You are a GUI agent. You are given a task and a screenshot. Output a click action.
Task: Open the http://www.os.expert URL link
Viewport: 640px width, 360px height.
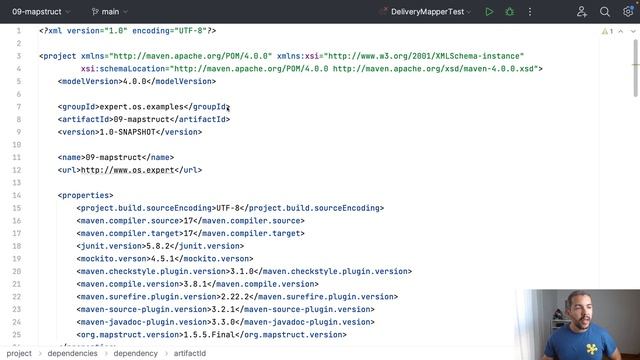[x=128, y=170]
